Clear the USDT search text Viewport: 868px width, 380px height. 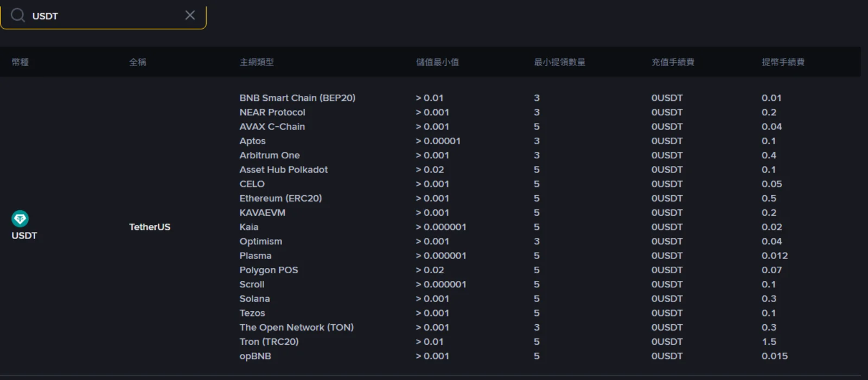point(190,15)
